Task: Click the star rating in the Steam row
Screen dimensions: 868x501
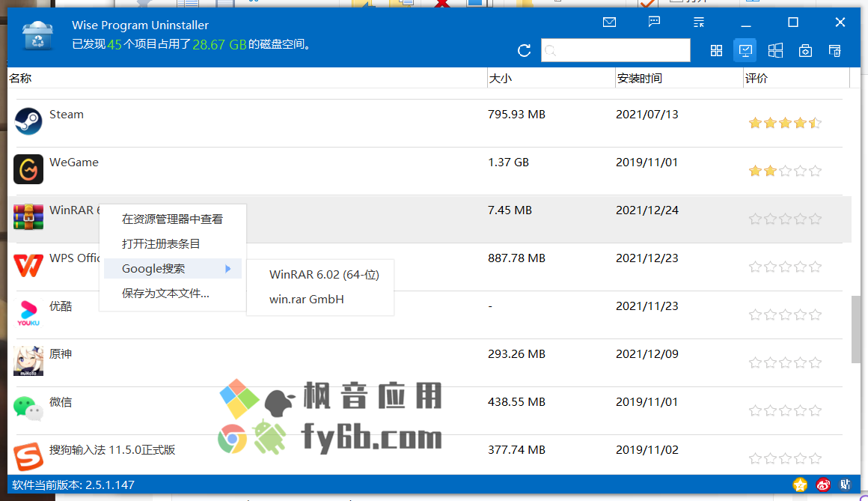Action: point(785,123)
